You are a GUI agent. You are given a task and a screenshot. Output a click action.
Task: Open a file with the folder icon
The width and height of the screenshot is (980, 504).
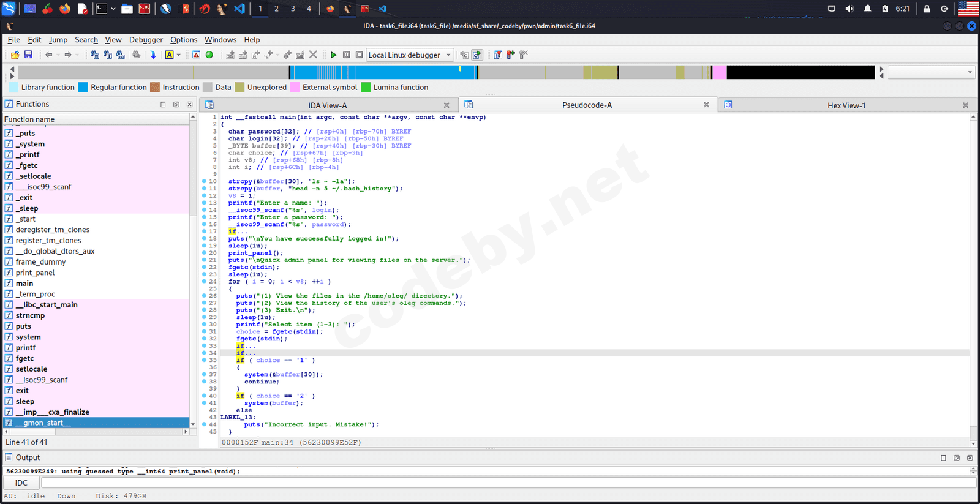(x=15, y=55)
